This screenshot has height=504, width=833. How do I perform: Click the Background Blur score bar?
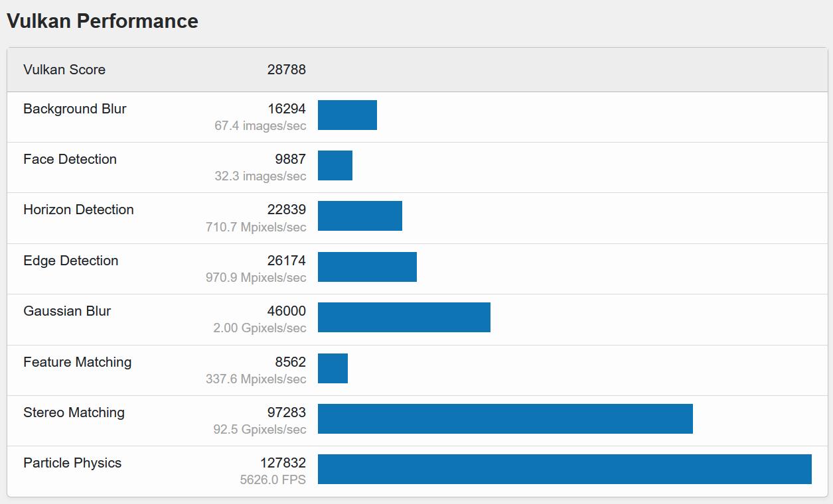point(347,115)
